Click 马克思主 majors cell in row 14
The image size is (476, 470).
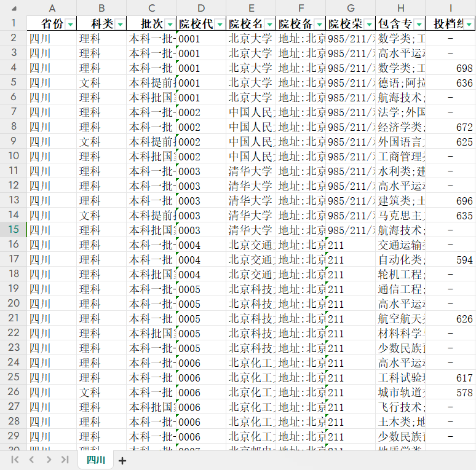click(x=400, y=215)
